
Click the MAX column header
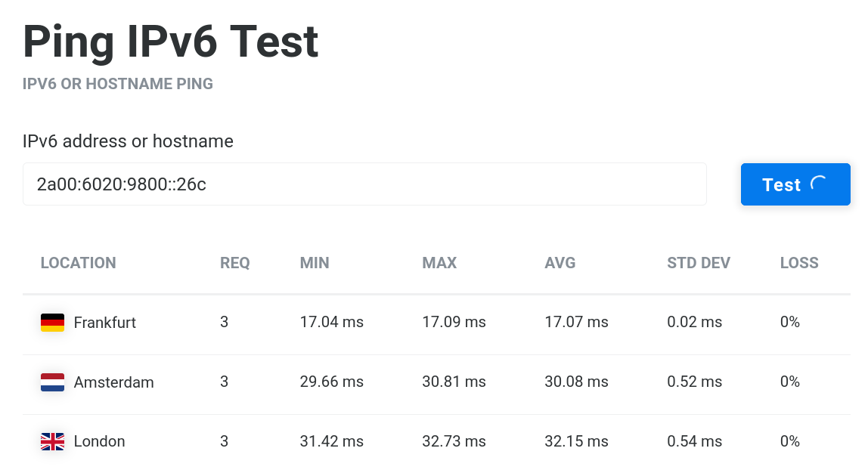[x=439, y=263]
